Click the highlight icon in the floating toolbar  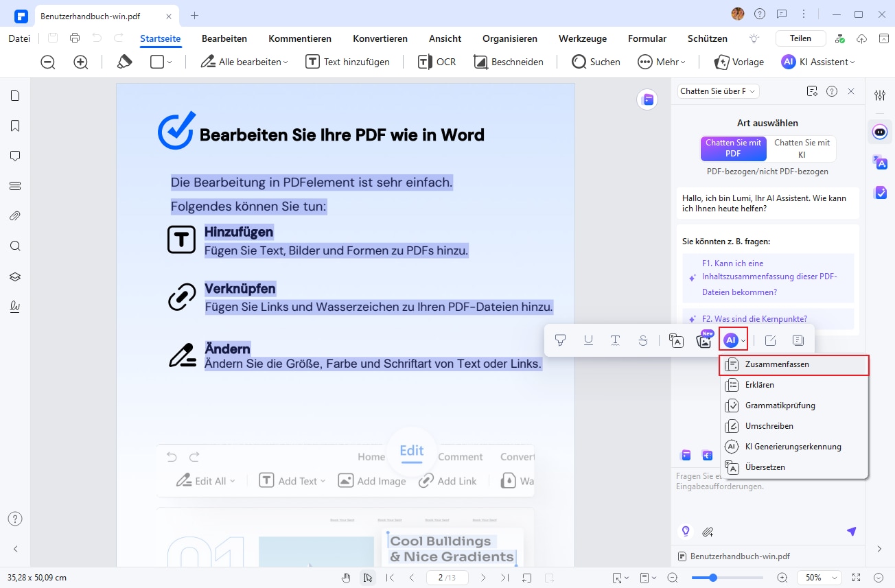561,340
